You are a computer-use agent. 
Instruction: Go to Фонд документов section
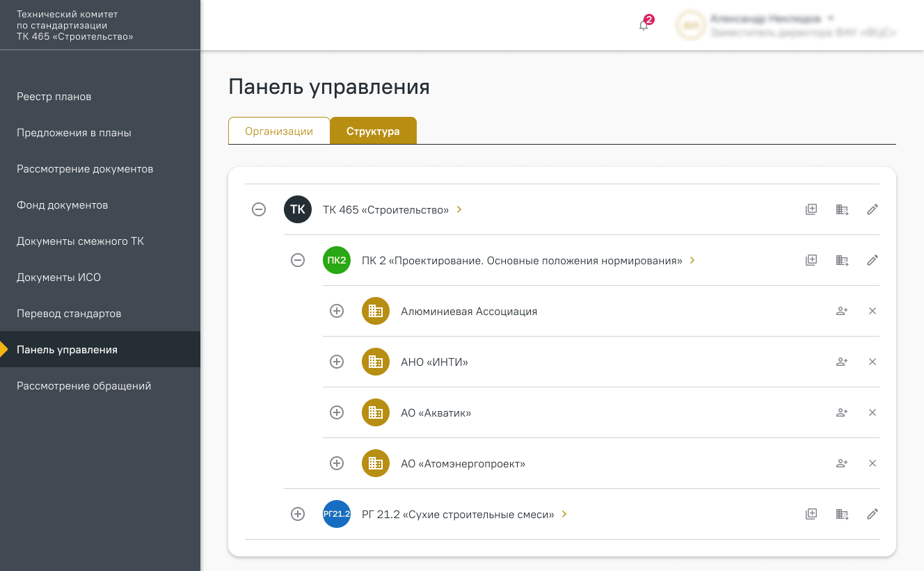click(x=63, y=205)
